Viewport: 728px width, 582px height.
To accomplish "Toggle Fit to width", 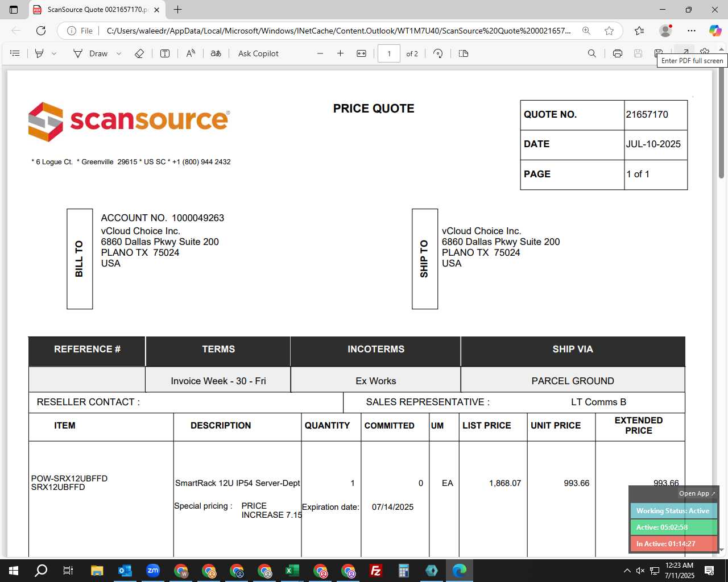I will [x=361, y=53].
